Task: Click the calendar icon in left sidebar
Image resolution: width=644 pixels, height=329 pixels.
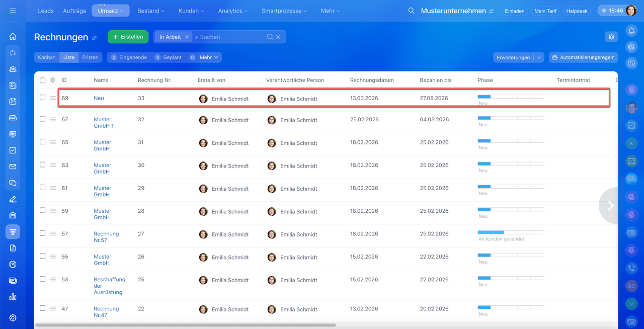Action: click(13, 101)
